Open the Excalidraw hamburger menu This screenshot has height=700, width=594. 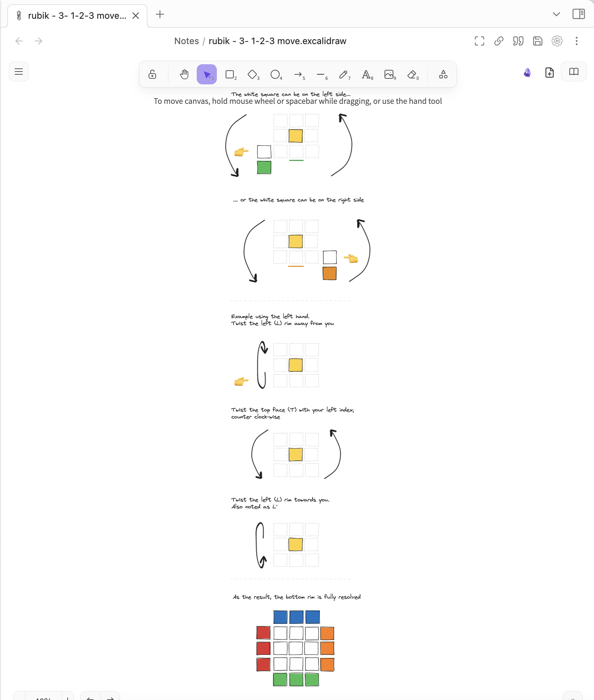pyautogui.click(x=19, y=72)
